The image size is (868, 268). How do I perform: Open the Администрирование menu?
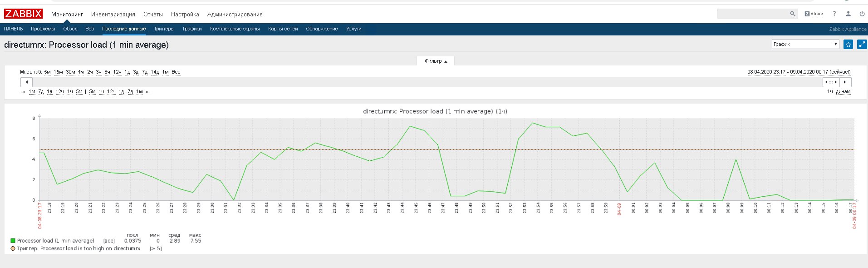(235, 15)
